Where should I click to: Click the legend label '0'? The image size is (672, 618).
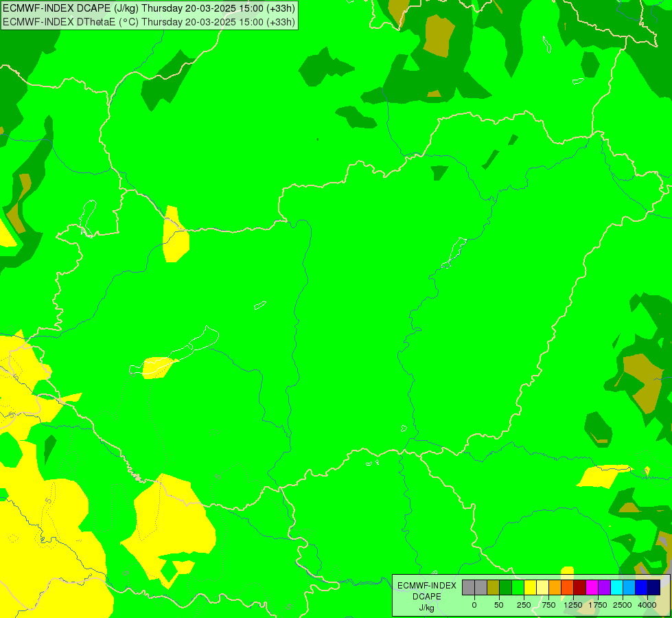coord(474,605)
